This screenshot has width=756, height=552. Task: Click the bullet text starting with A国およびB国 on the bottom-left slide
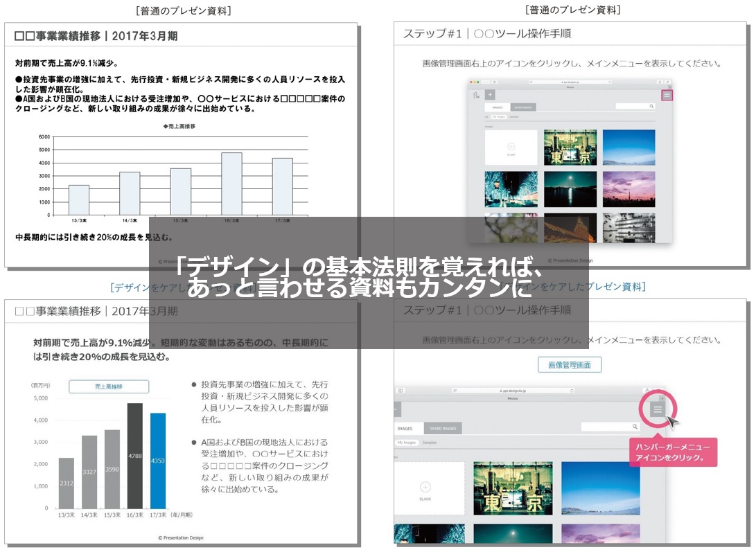tap(265, 465)
